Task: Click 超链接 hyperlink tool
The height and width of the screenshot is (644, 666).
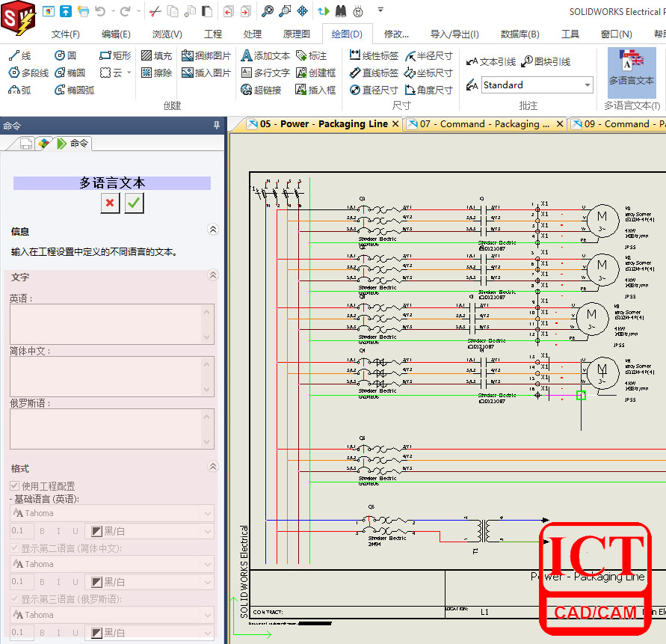Action: click(261, 90)
